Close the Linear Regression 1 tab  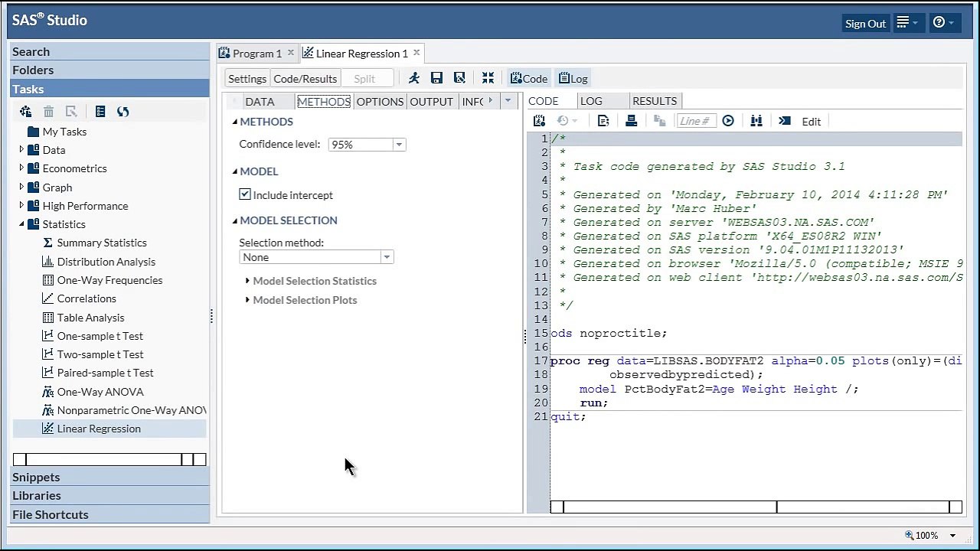coord(416,53)
